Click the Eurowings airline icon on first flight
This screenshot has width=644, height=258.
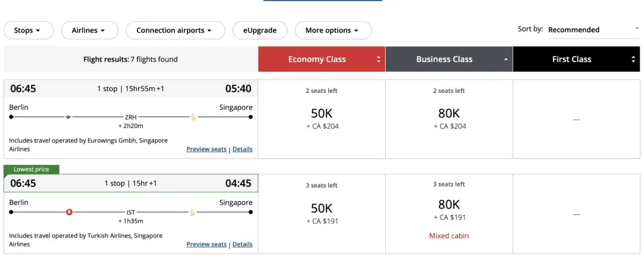(x=69, y=117)
